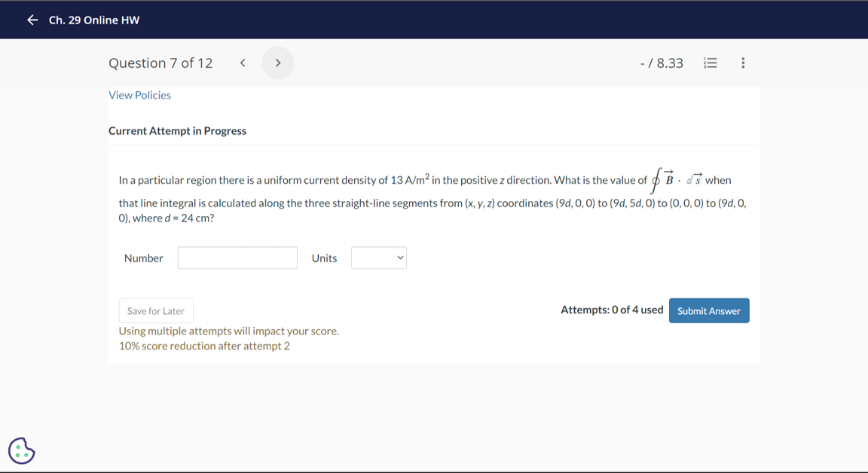Image resolution: width=868 pixels, height=473 pixels.
Task: Select the 'Ch. 29 Online HW' title
Action: pos(94,20)
